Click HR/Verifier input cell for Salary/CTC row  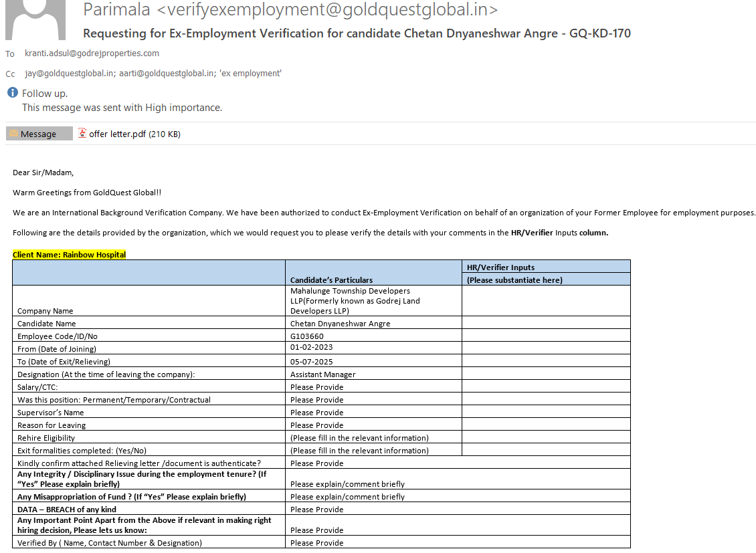pyautogui.click(x=545, y=386)
